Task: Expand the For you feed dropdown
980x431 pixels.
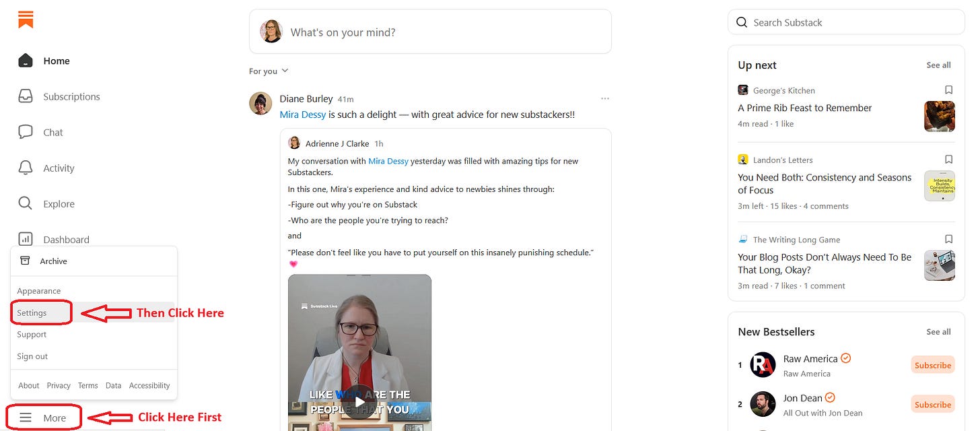Action: (269, 71)
